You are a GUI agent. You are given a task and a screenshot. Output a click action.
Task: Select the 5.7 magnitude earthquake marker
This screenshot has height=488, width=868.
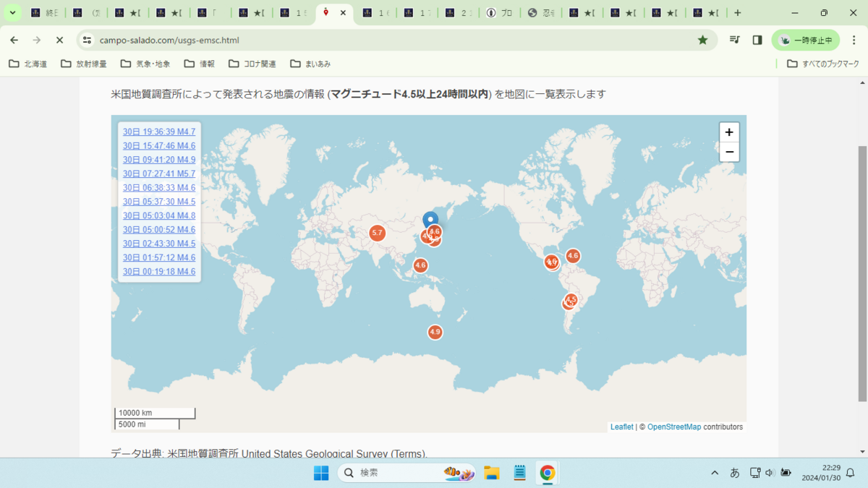tap(377, 233)
